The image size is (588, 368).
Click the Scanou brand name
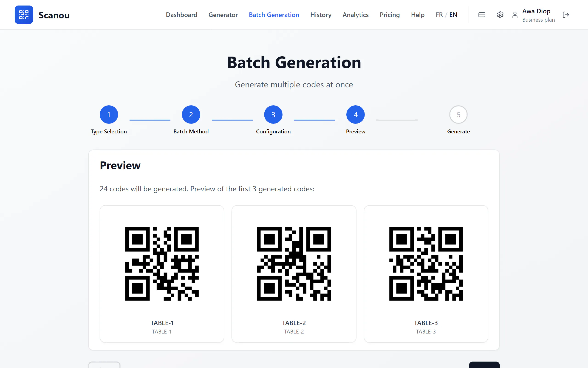(x=54, y=15)
